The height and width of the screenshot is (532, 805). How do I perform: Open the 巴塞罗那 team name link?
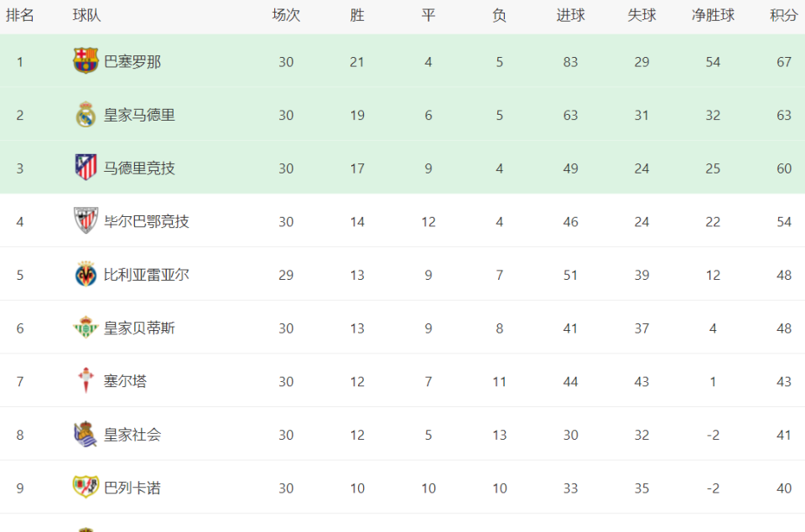click(x=132, y=61)
